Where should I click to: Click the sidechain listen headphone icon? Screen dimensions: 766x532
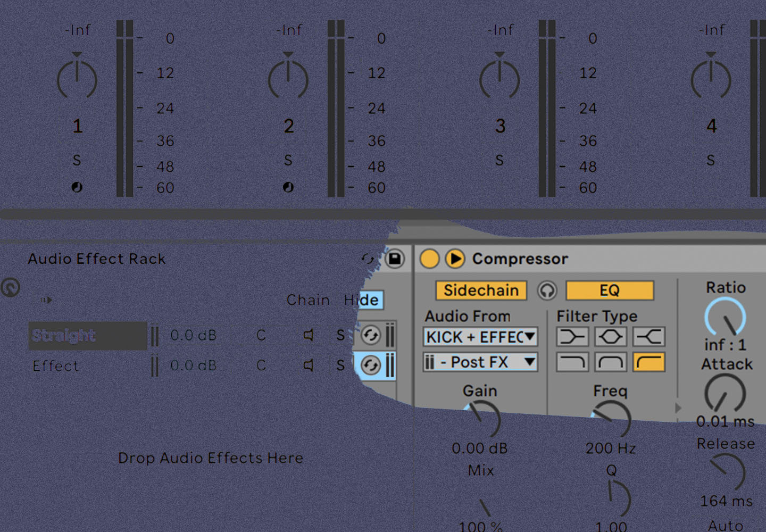point(547,290)
